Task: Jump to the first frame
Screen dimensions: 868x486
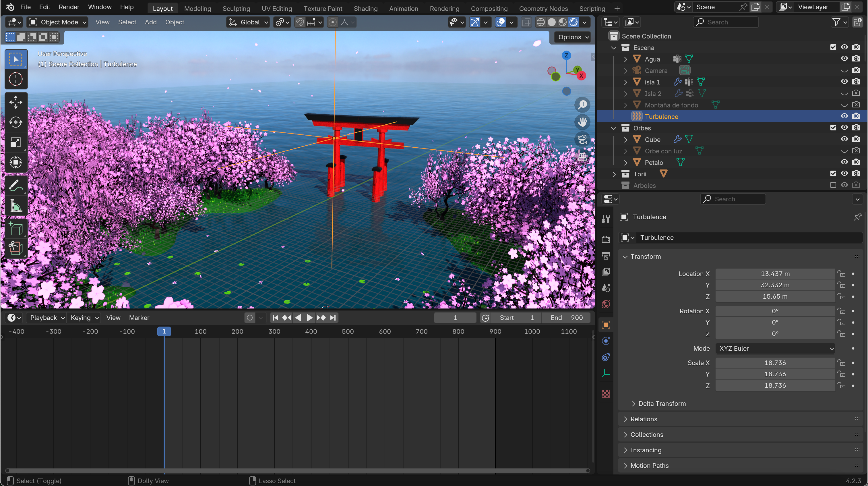Action: point(275,318)
